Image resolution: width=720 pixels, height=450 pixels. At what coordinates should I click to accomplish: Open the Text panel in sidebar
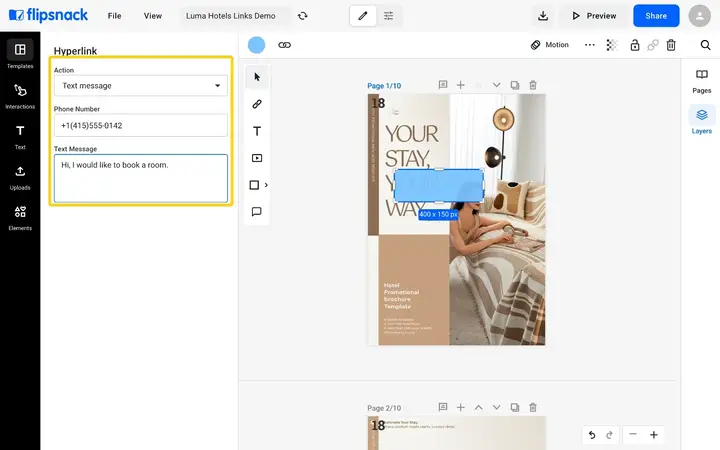pos(20,136)
